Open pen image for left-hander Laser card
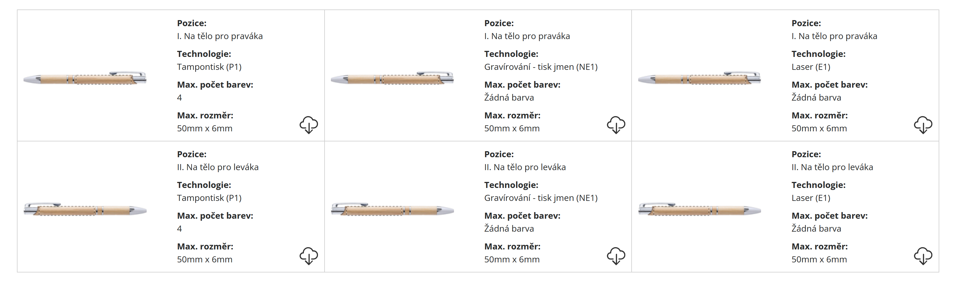Screen dimensions: 980x294 pyautogui.click(x=699, y=210)
